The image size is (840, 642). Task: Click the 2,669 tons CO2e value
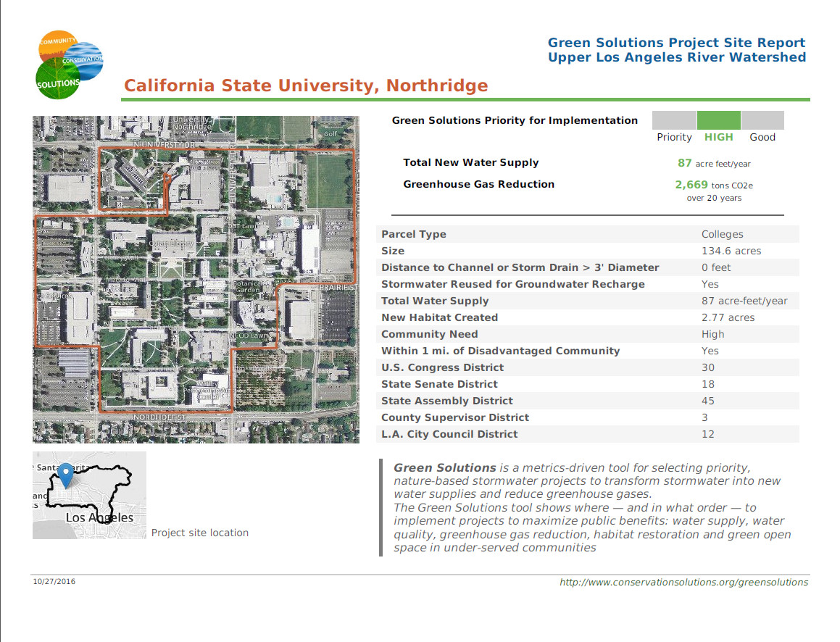(714, 185)
